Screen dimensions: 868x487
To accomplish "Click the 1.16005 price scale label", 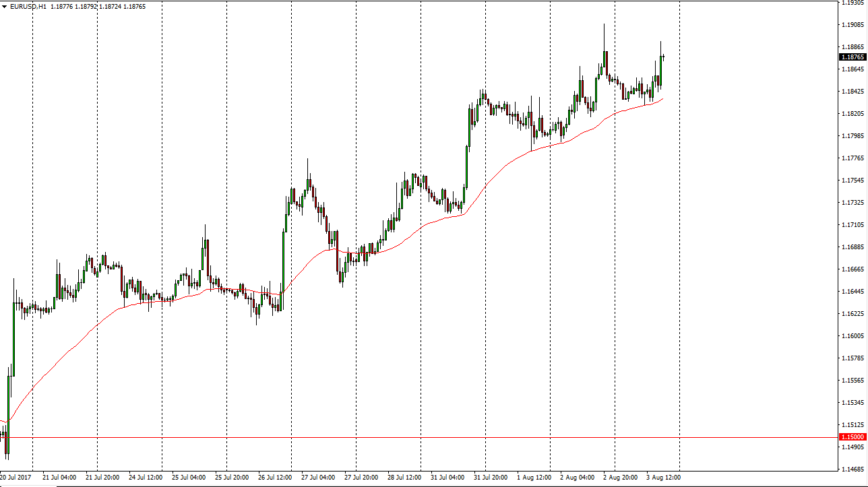I will pos(853,336).
